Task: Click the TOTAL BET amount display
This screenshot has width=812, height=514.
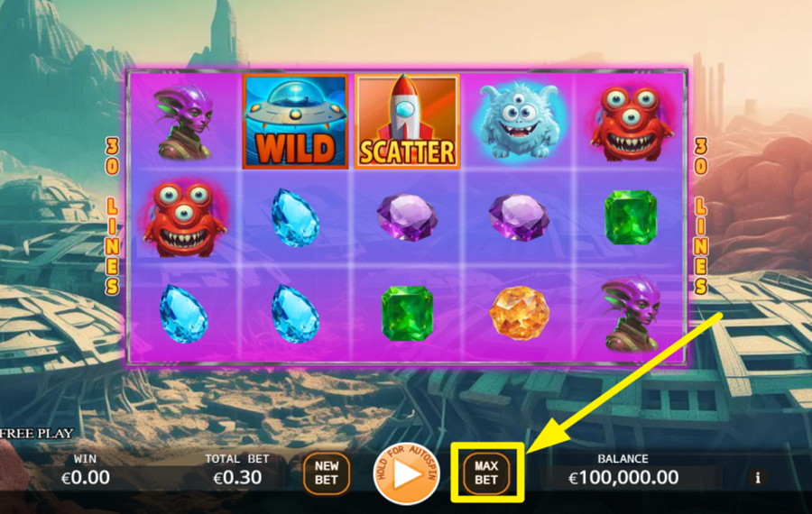Action: 237,477
